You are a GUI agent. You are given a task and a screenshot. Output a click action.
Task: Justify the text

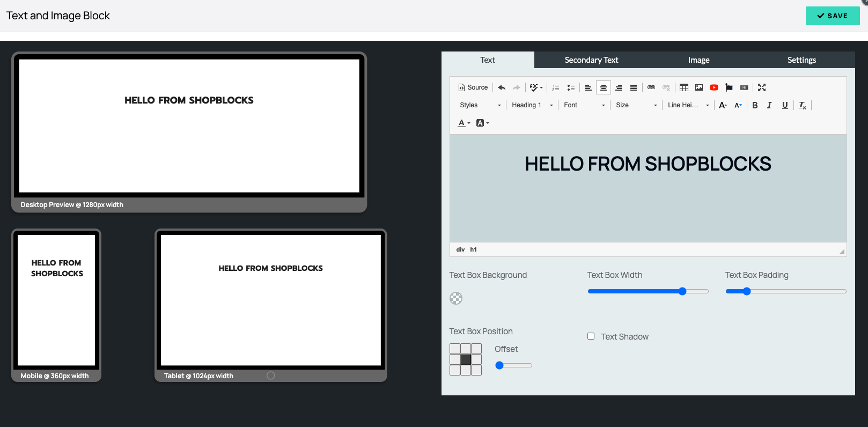point(634,87)
